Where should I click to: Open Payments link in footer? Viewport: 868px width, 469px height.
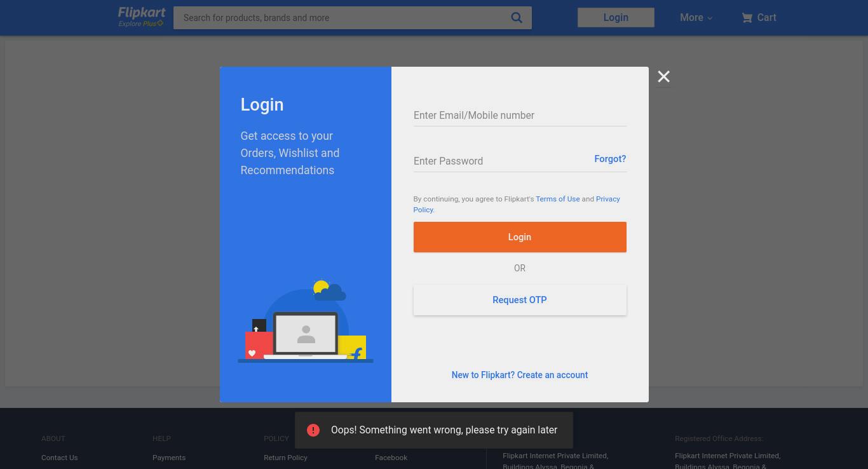[169, 458]
